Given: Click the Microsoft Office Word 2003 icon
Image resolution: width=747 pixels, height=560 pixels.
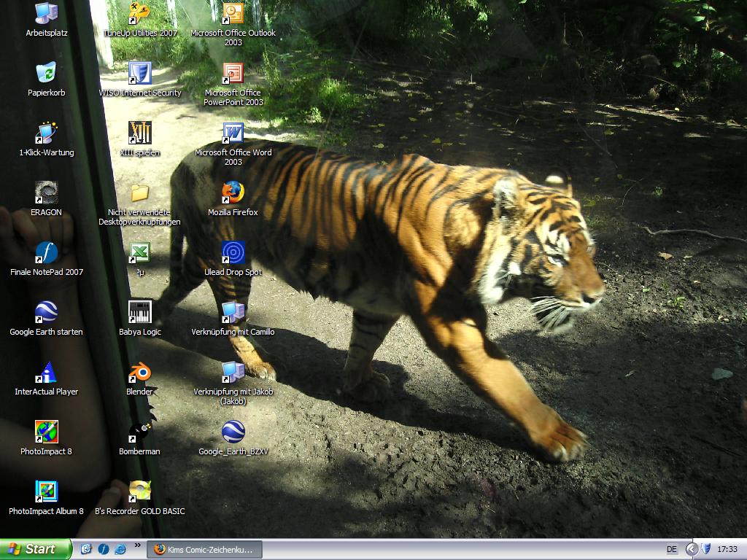Looking at the screenshot, I should tap(233, 133).
